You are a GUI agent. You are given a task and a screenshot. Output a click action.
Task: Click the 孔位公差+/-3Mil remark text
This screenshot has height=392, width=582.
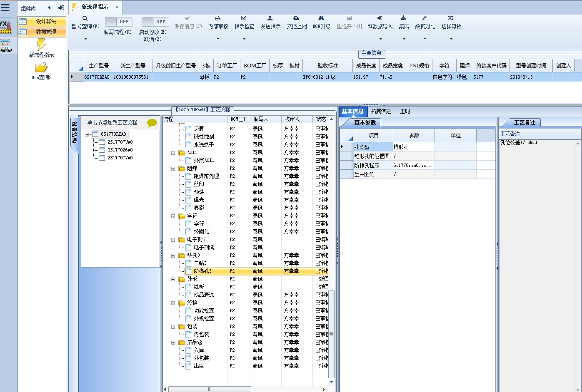(x=519, y=142)
